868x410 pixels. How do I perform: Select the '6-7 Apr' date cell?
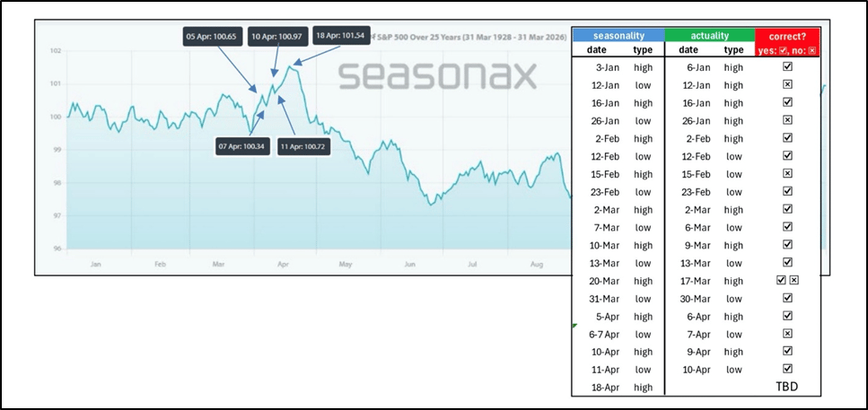coord(604,335)
